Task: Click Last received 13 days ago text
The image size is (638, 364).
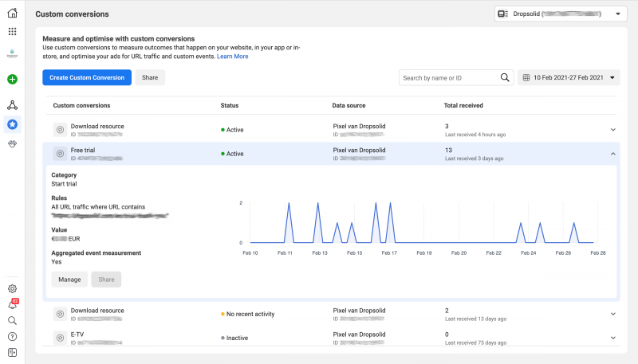Action: pos(475,319)
